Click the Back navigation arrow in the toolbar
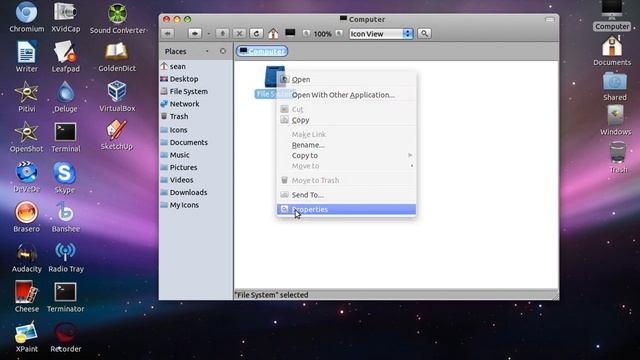Image resolution: width=640 pixels, height=360 pixels. coord(168,33)
